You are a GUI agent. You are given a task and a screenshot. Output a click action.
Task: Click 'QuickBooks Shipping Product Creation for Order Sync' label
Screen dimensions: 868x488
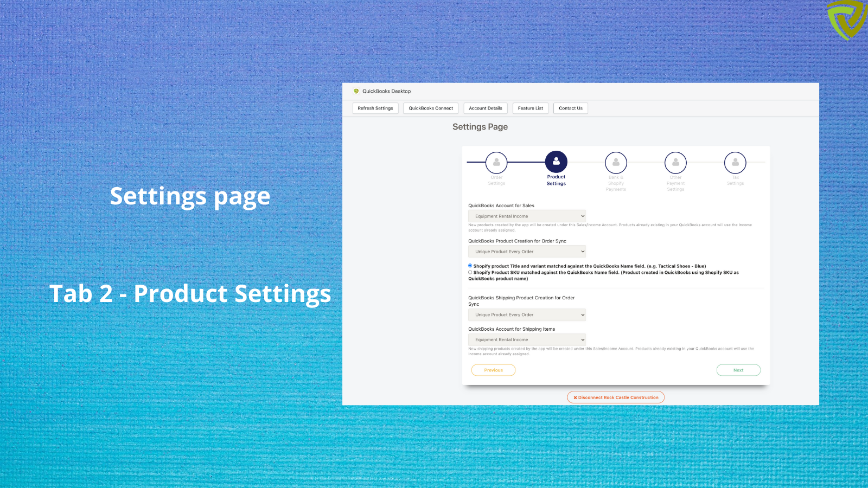coord(521,301)
